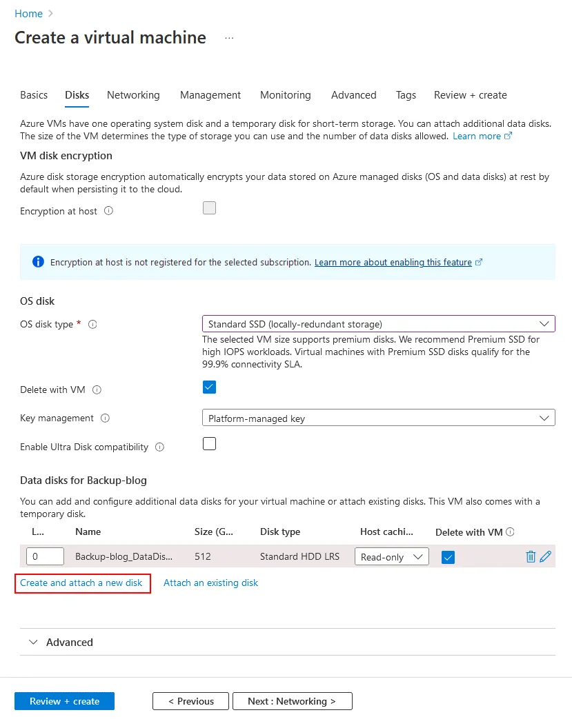Viewport: 572px width, 728px height.
Task: Open the Key management dropdown
Action: tap(378, 418)
